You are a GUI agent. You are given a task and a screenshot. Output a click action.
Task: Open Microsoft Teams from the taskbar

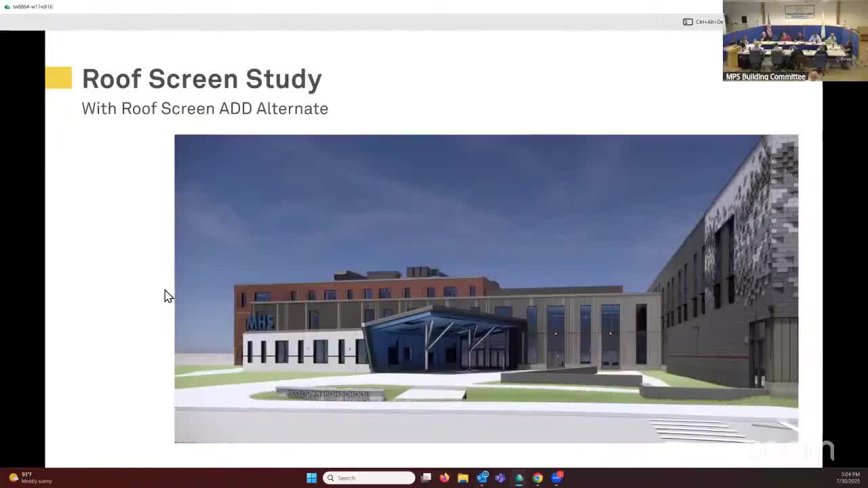click(500, 478)
